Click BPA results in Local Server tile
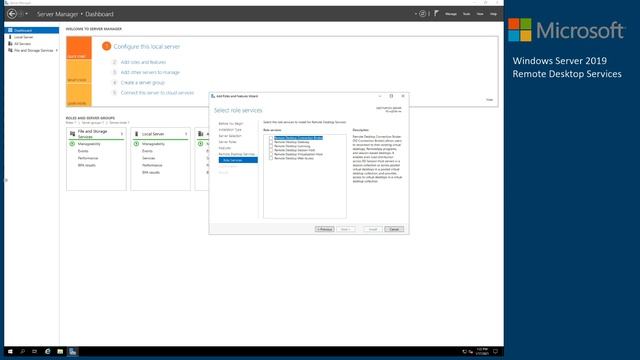Image resolution: width=640 pixels, height=360 pixels. point(151,173)
